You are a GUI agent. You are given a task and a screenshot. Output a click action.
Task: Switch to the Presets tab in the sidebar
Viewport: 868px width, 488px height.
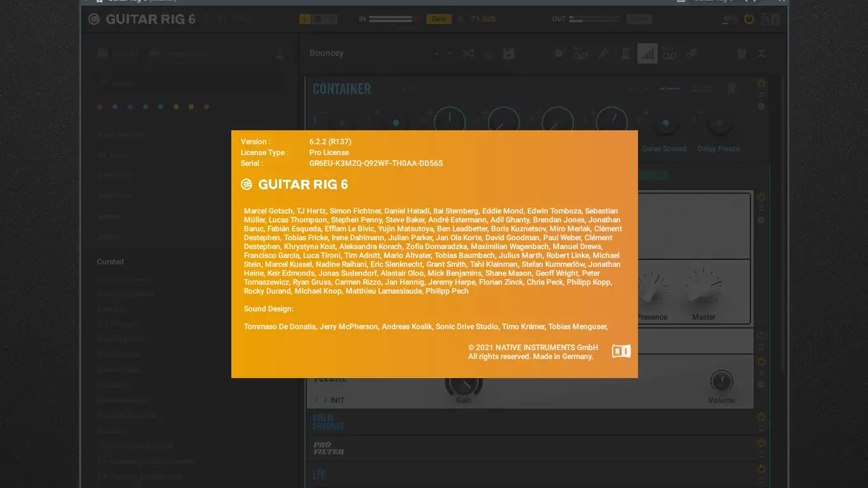[118, 54]
